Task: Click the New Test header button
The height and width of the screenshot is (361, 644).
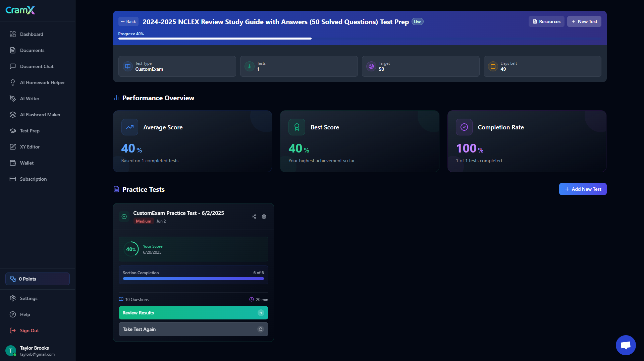Action: pos(584,21)
